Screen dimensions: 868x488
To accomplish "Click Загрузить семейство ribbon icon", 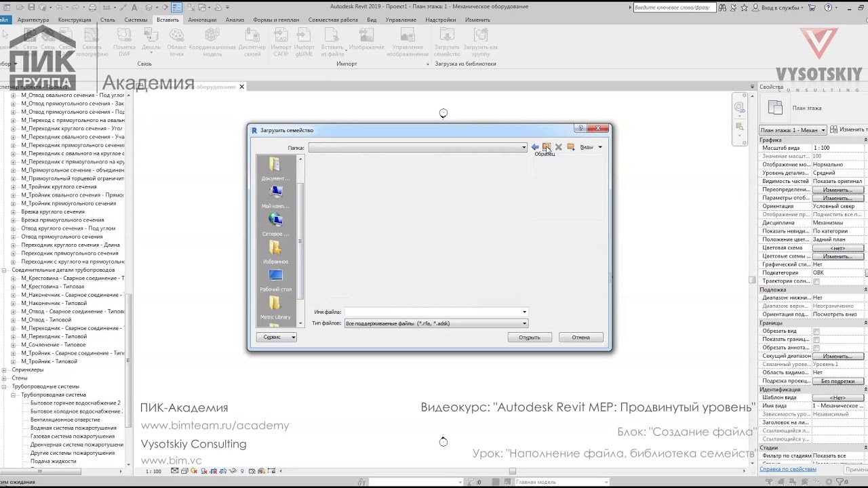I will click(447, 42).
